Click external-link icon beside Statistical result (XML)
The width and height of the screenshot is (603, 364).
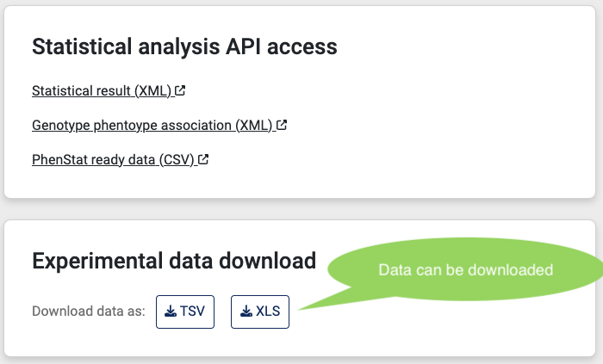click(180, 90)
